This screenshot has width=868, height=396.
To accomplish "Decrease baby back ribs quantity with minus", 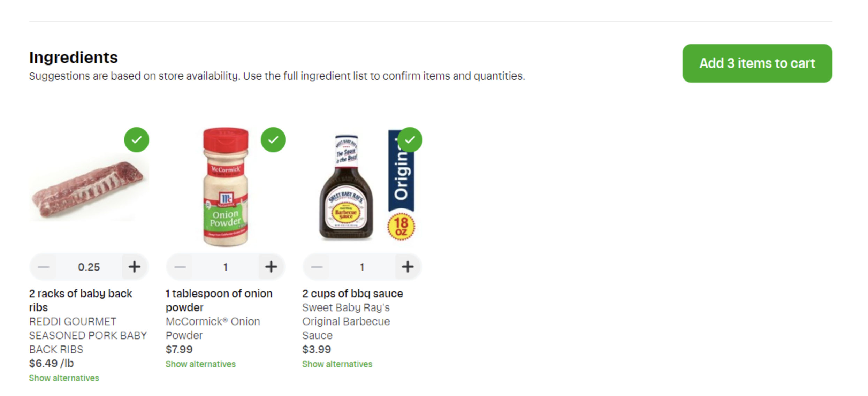I will click(44, 267).
